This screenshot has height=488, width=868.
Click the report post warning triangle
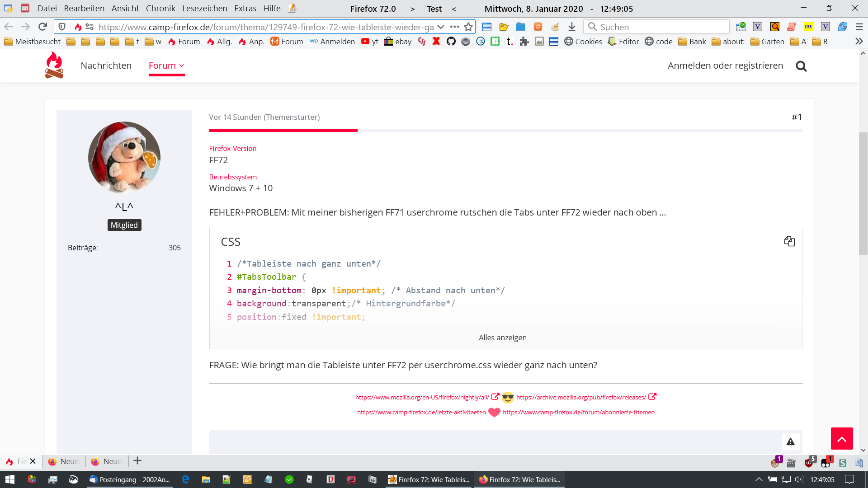790,441
